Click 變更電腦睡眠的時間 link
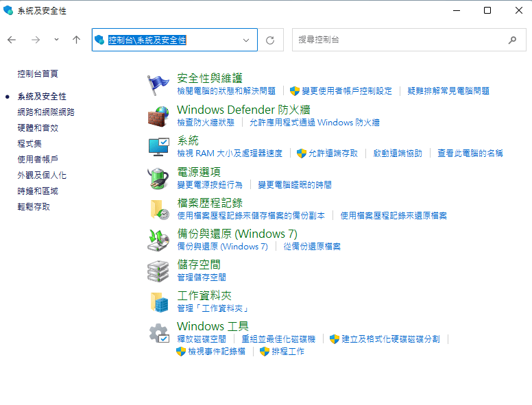 click(295, 185)
